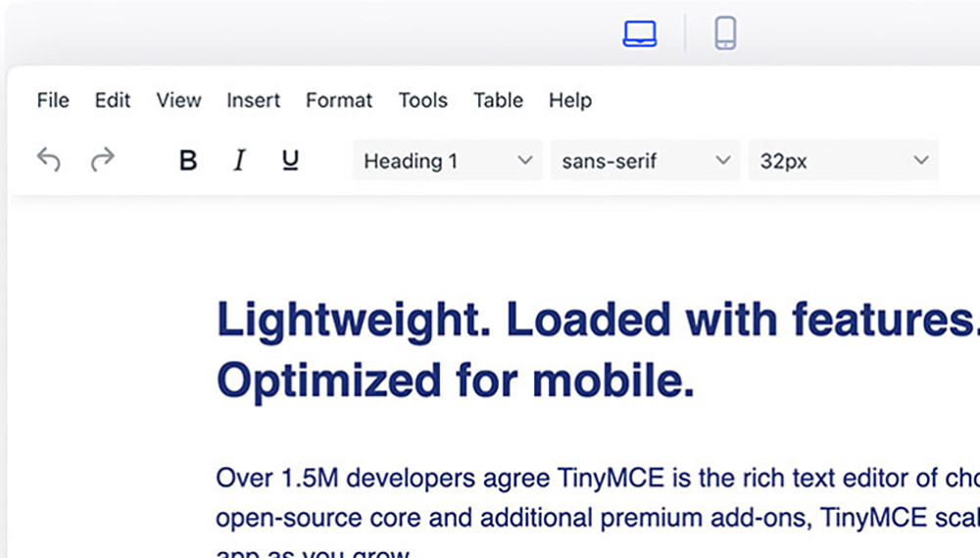The width and height of the screenshot is (980, 558).
Task: Open the Edit menu
Action: coord(113,100)
